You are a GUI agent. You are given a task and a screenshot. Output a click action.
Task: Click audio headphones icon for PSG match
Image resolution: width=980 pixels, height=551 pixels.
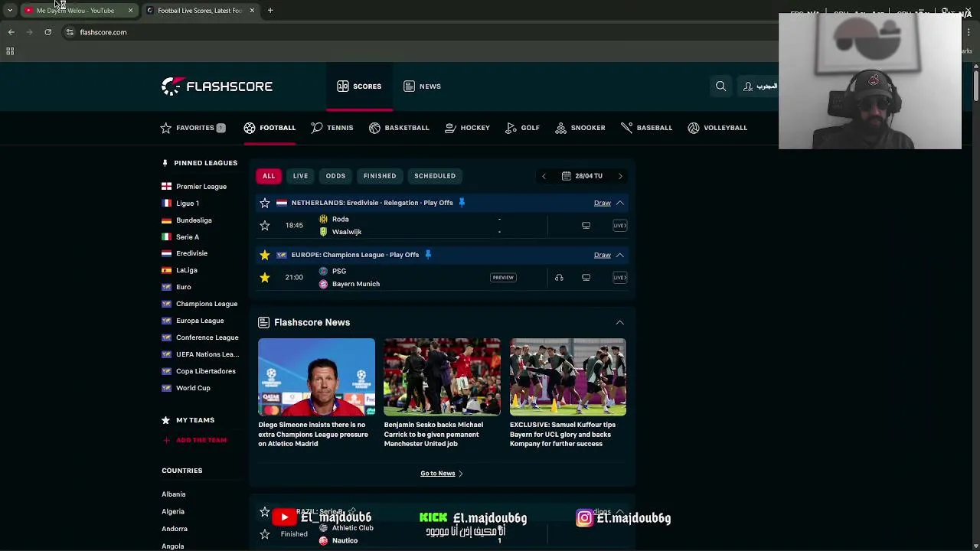pos(559,278)
